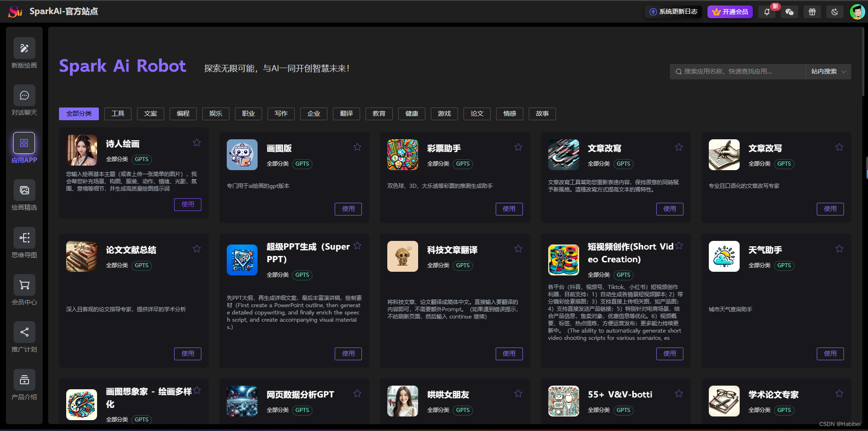This screenshot has height=431, width=868.
Task: Star the 文章改写 app
Action: (839, 147)
